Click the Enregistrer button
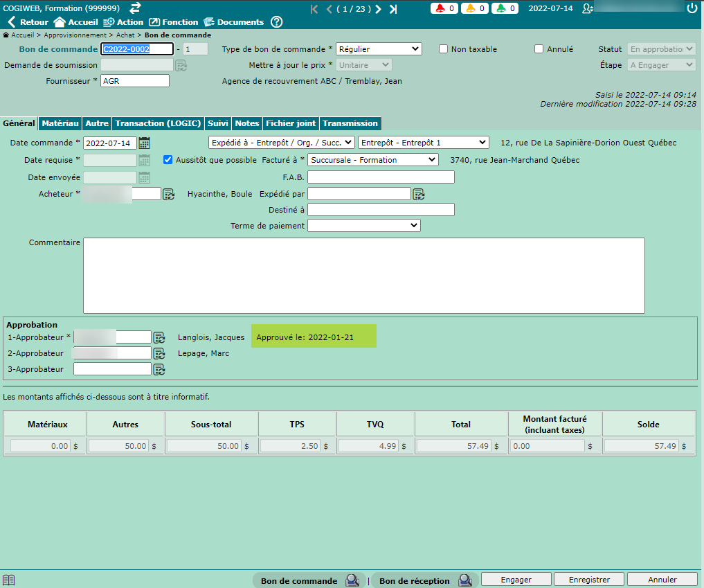The height and width of the screenshot is (588, 704). pyautogui.click(x=589, y=580)
